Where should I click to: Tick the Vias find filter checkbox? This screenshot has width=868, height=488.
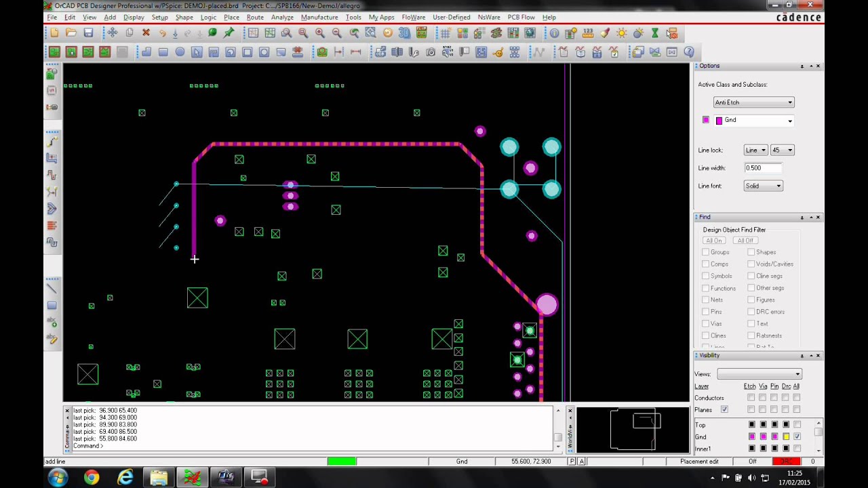pyautogui.click(x=705, y=323)
